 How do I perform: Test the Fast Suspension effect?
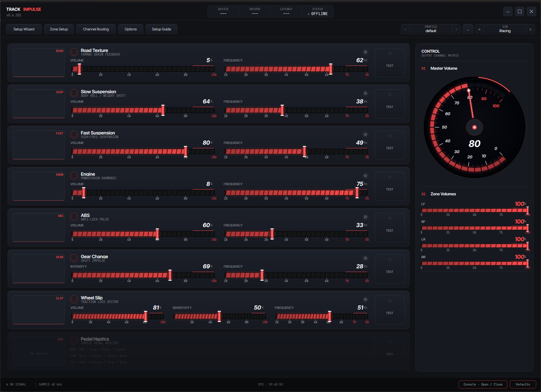point(390,145)
